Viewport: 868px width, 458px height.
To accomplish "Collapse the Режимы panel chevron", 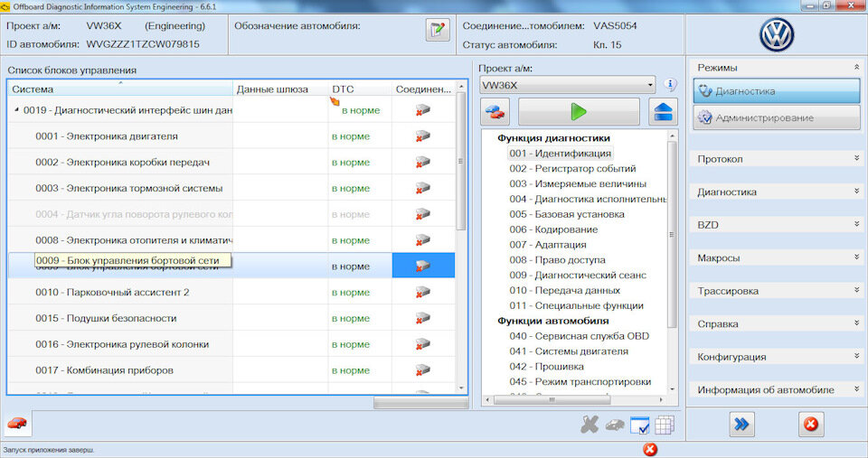I will (856, 67).
